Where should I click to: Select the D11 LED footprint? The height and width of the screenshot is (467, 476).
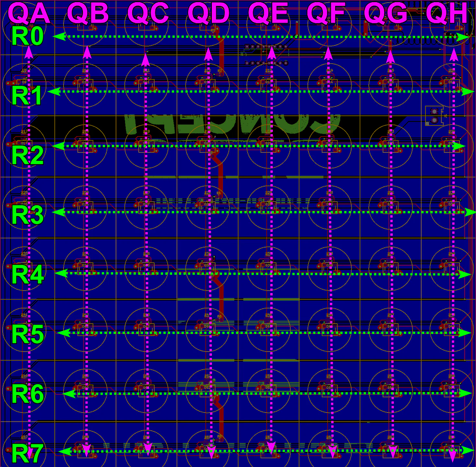[146, 85]
